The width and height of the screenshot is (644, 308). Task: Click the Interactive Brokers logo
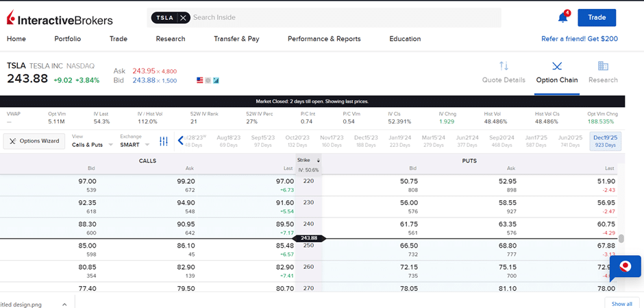click(x=60, y=18)
